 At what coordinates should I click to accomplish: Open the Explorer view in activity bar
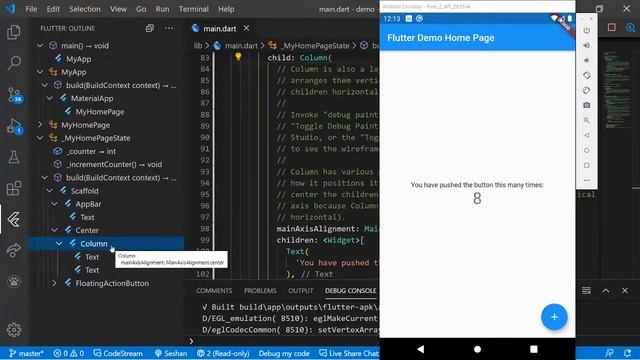click(x=14, y=32)
